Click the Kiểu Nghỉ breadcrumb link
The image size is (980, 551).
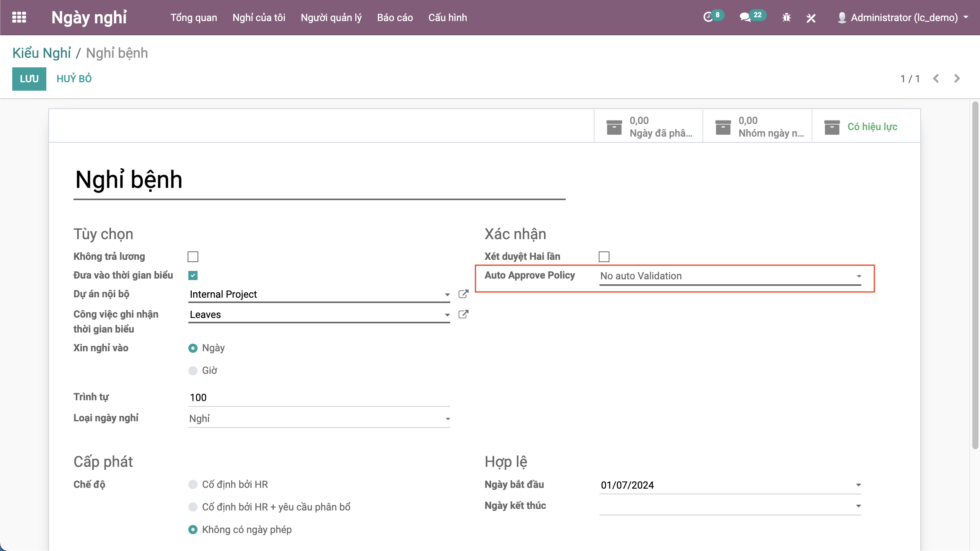42,53
